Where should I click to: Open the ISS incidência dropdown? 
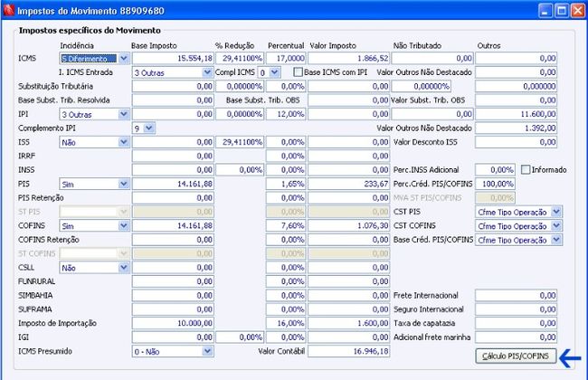point(124,142)
